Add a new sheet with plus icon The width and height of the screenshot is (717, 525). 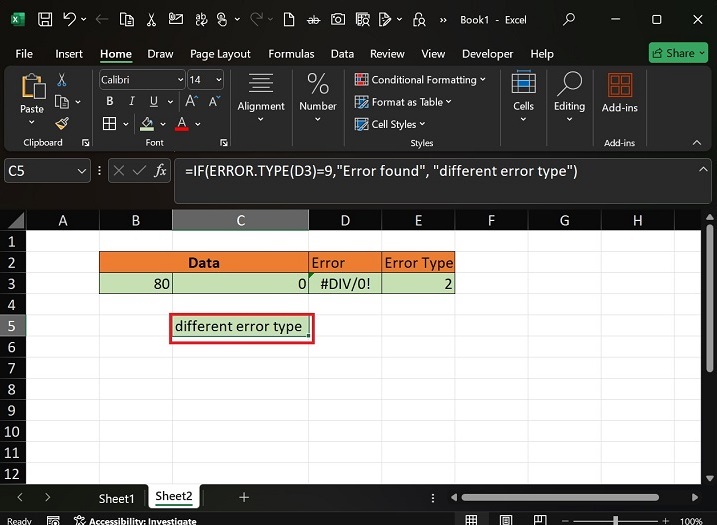pyautogui.click(x=243, y=497)
